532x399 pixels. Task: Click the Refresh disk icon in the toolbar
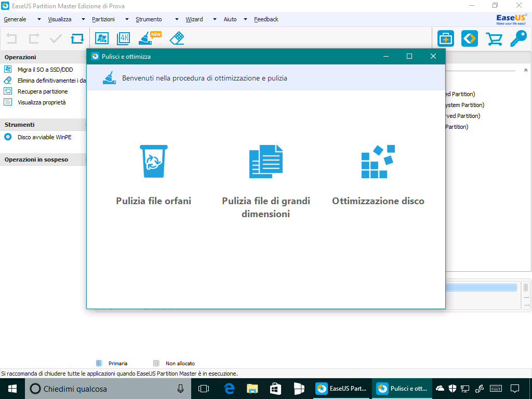click(x=77, y=38)
